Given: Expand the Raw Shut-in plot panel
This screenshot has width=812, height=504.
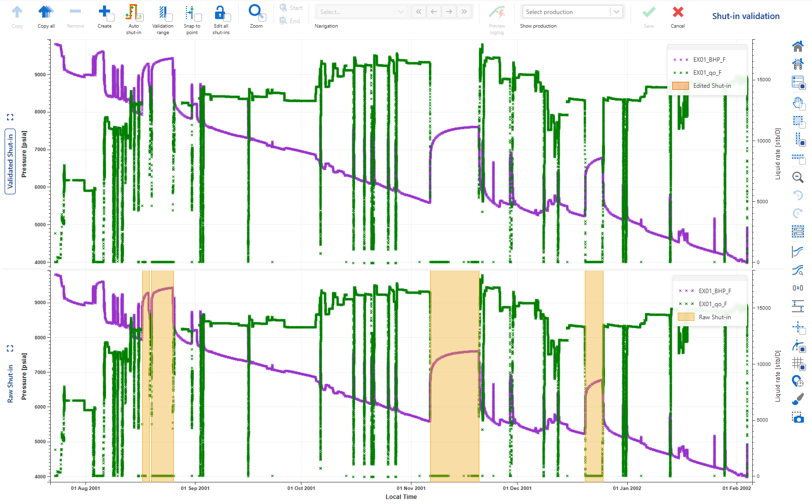Looking at the screenshot, I should pyautogui.click(x=10, y=348).
